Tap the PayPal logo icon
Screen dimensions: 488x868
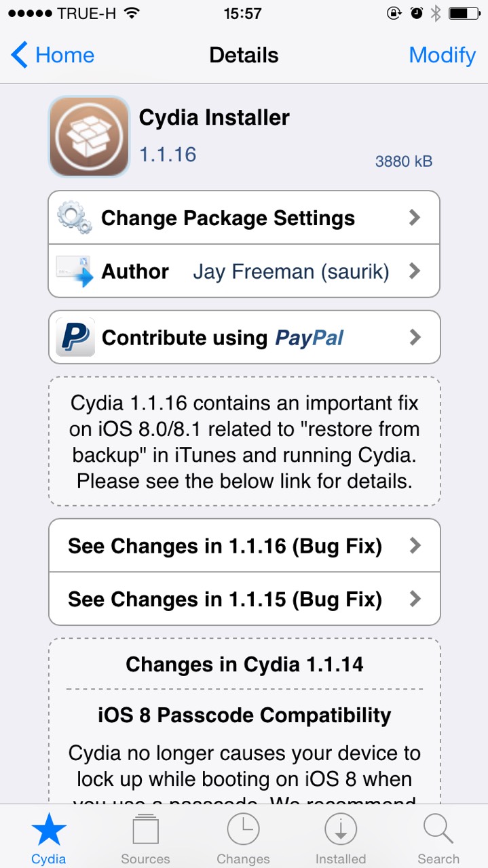tap(75, 337)
